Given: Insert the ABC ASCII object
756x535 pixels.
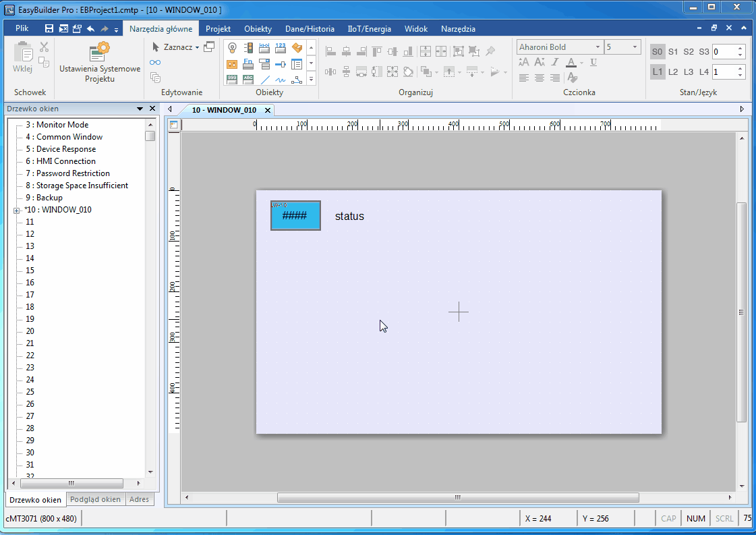Looking at the screenshot, I should (x=248, y=79).
